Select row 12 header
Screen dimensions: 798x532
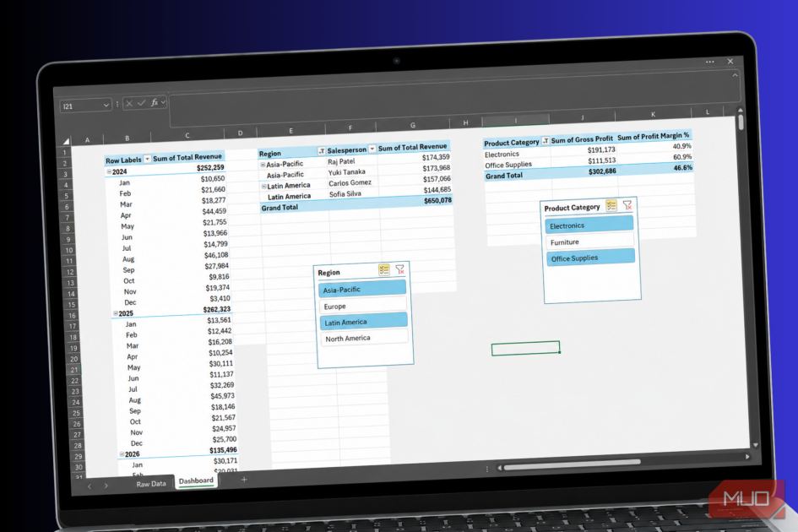[70, 272]
